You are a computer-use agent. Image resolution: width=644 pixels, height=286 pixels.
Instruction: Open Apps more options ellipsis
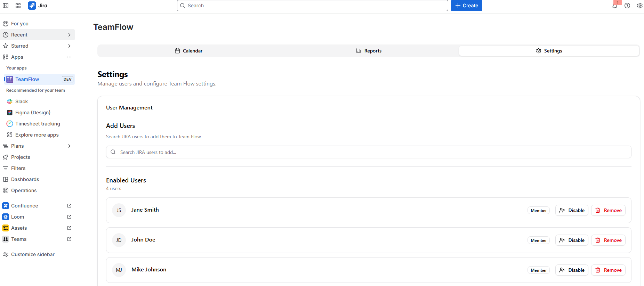[69, 57]
